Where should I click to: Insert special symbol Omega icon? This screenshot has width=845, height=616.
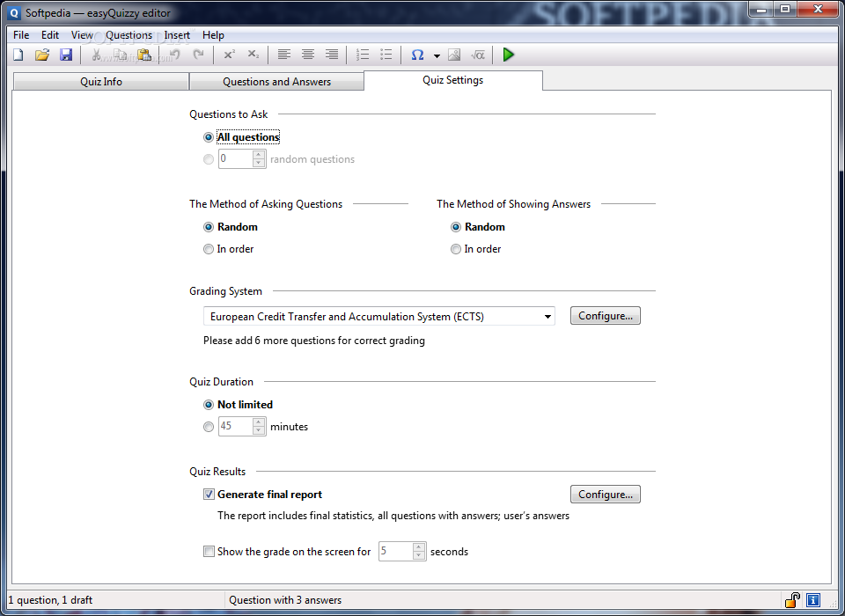(x=417, y=55)
